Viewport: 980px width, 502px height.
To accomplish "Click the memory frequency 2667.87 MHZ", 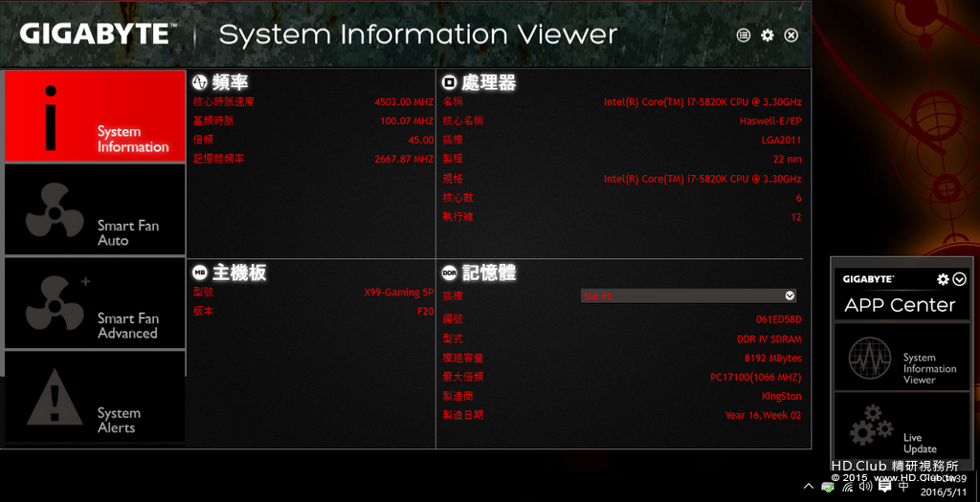I will (x=404, y=160).
